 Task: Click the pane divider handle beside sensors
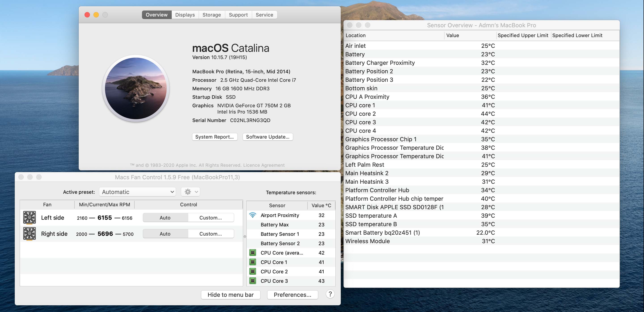click(x=245, y=236)
